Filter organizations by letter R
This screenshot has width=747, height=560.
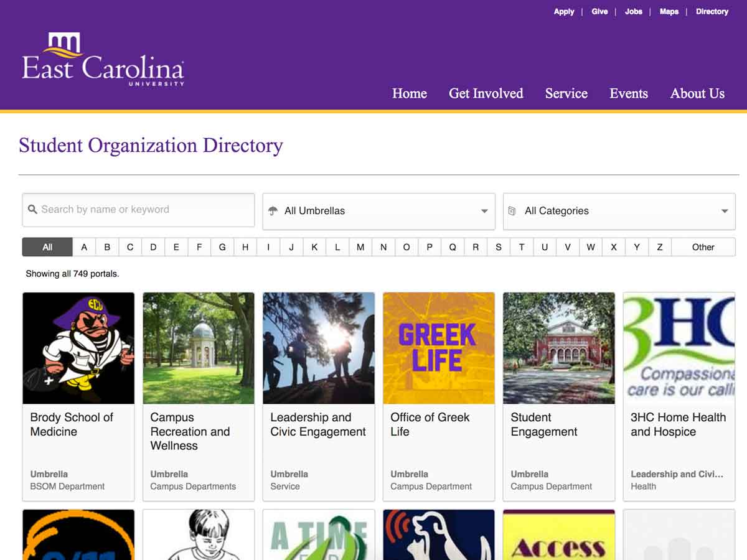click(x=476, y=247)
